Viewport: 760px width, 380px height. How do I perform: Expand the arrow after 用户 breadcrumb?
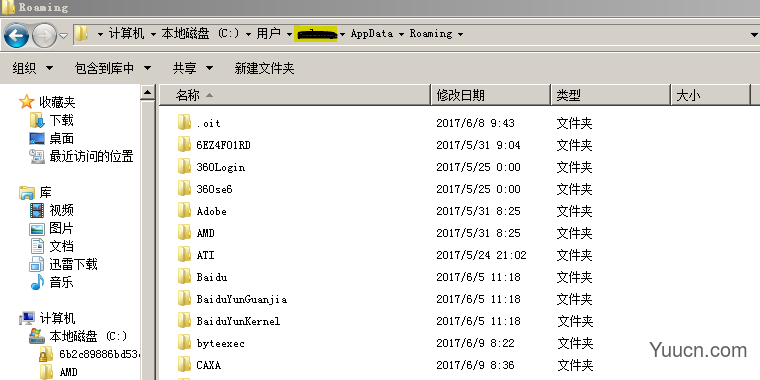click(x=289, y=34)
